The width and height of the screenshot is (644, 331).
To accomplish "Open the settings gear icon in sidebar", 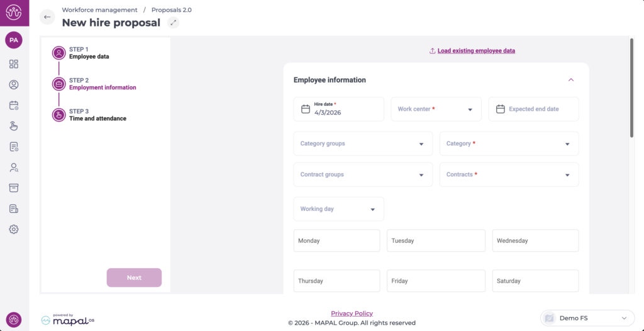I will [x=14, y=229].
